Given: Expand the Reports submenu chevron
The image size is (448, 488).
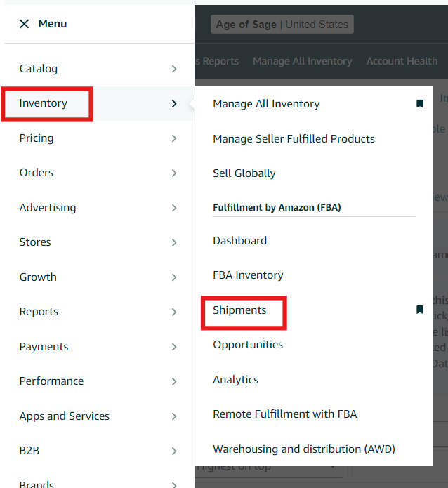Looking at the screenshot, I should [174, 312].
